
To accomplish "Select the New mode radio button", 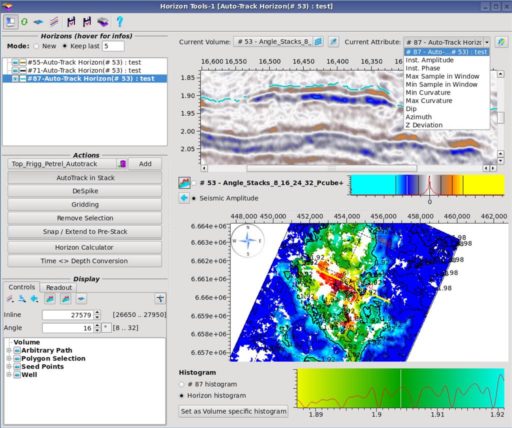I will [x=36, y=46].
